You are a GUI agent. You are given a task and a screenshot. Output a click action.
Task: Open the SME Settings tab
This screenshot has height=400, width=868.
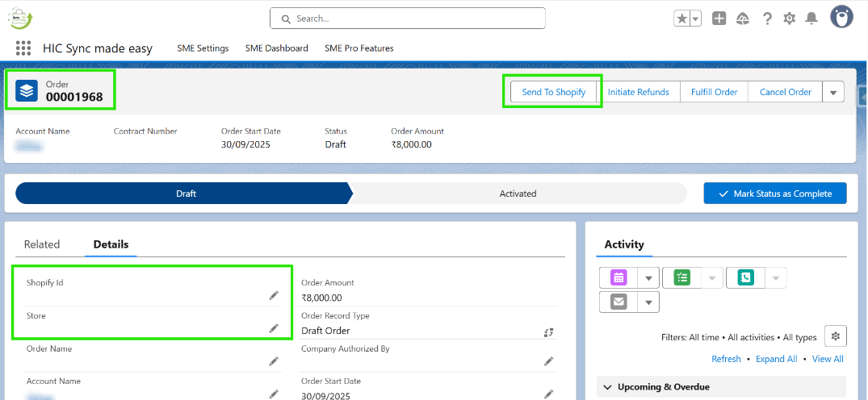(203, 48)
